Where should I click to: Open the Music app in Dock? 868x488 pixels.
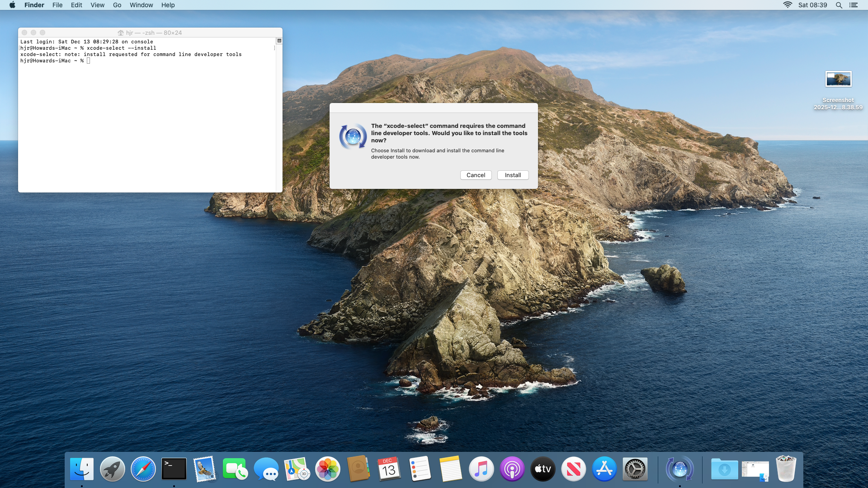click(481, 469)
